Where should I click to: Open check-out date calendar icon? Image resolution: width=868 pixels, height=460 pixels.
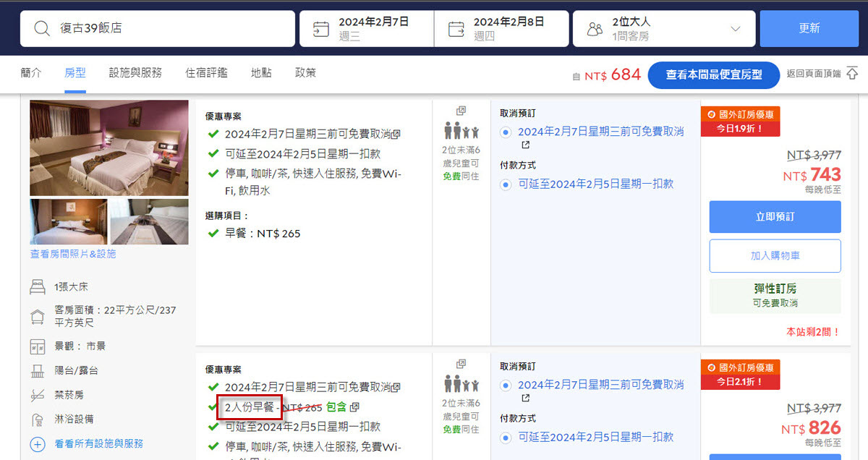tap(456, 29)
